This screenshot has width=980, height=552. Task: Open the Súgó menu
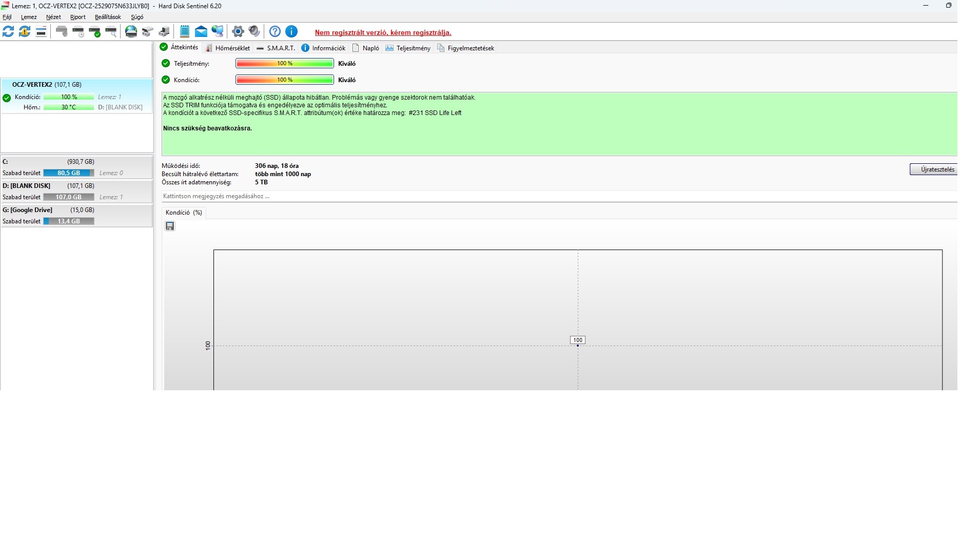coord(137,17)
